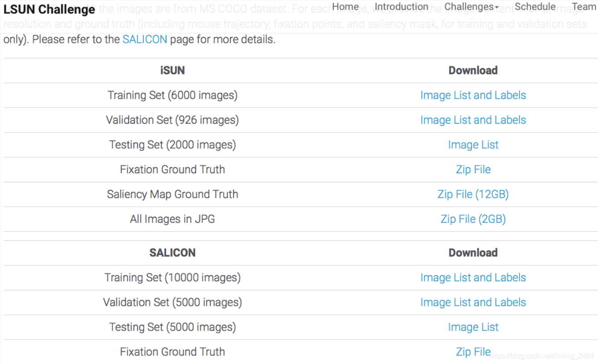Screen dimensions: 598x364
Task: Download iSUN Testing Set Image List
Action: (473, 145)
